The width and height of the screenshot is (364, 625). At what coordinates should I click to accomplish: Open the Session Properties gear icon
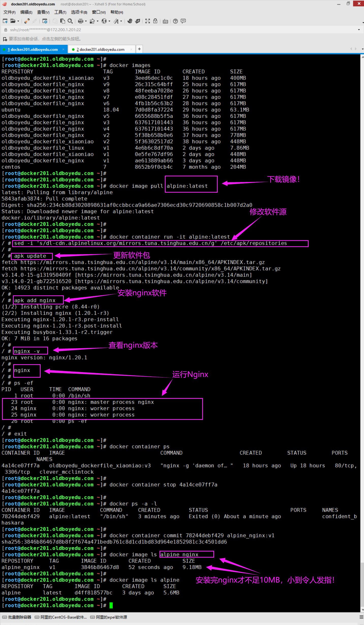(45, 21)
